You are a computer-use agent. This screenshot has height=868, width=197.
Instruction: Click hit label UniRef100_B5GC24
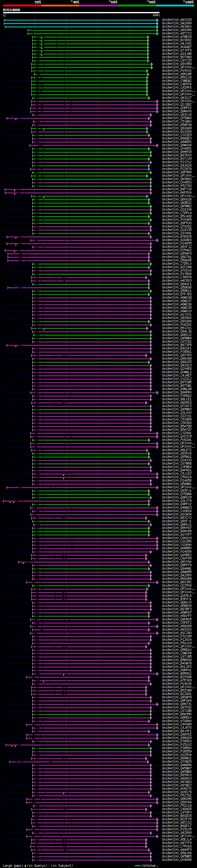point(177,78)
